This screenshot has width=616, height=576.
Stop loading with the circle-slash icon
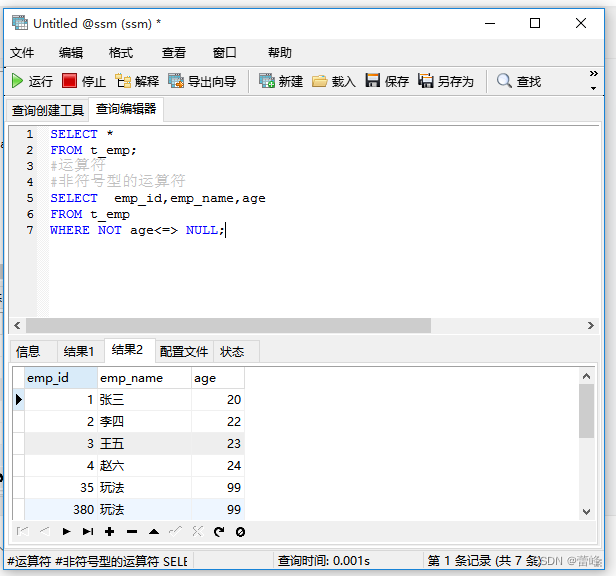click(x=240, y=532)
